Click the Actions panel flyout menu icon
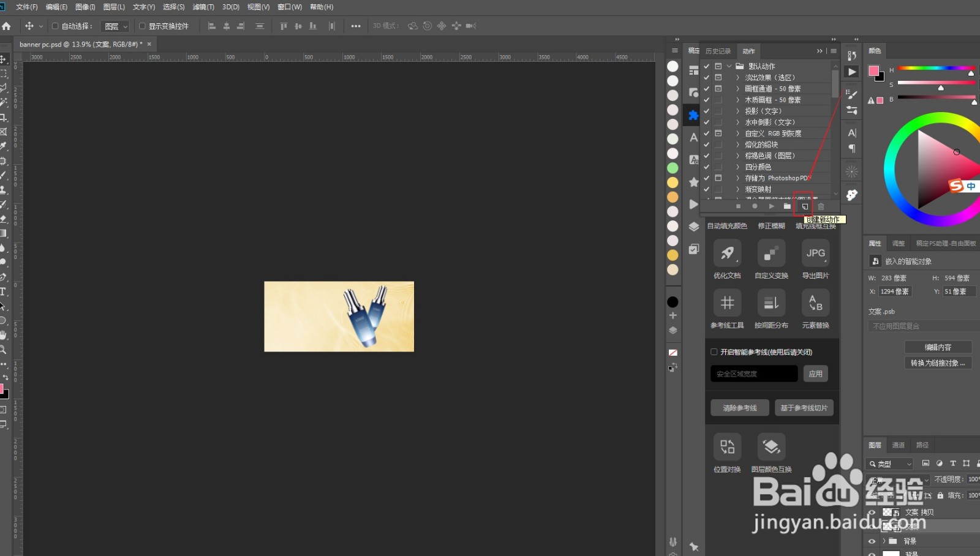 [834, 51]
